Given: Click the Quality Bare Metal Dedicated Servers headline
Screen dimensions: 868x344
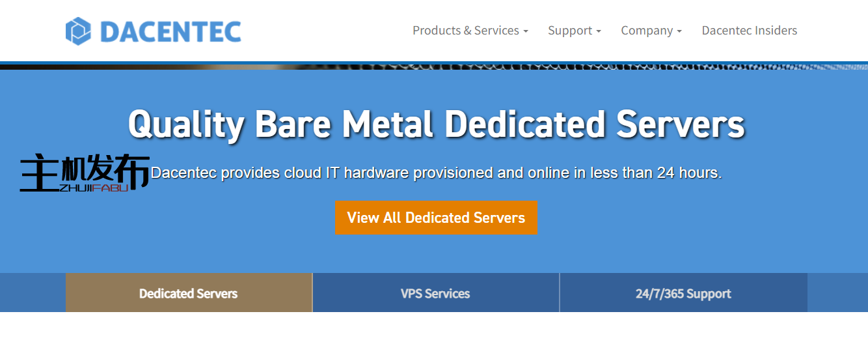Looking at the screenshot, I should tap(436, 123).
